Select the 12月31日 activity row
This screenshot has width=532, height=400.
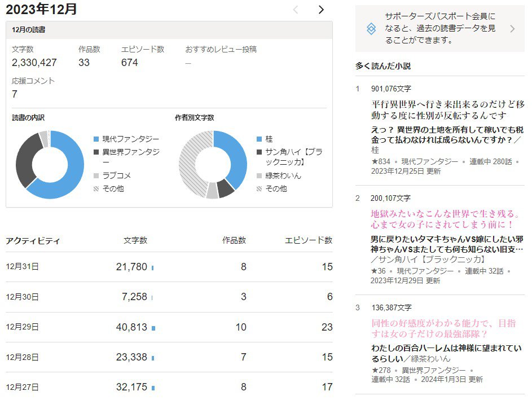pos(169,267)
